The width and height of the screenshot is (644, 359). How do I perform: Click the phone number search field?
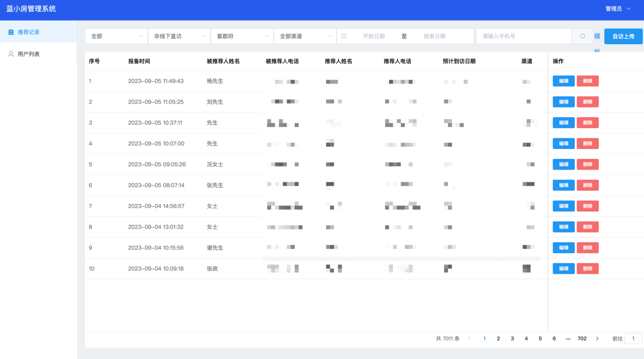(524, 36)
